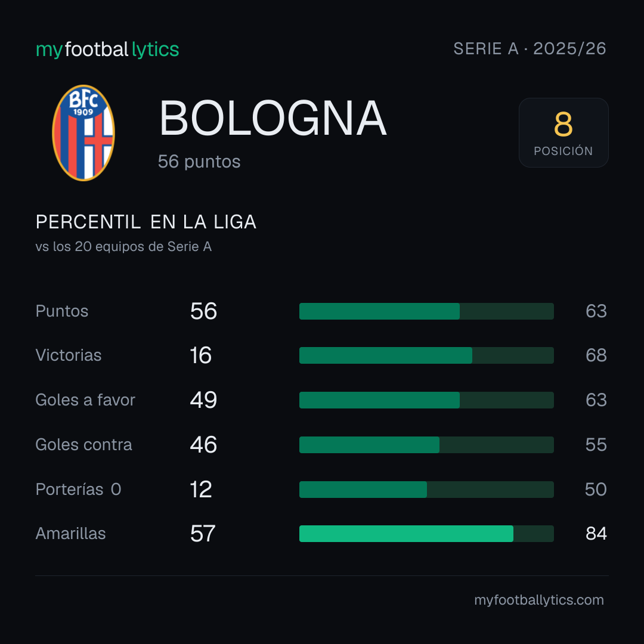Image resolution: width=644 pixels, height=644 pixels.
Task: Click the Goles contra percentile bar
Action: pyautogui.click(x=426, y=445)
